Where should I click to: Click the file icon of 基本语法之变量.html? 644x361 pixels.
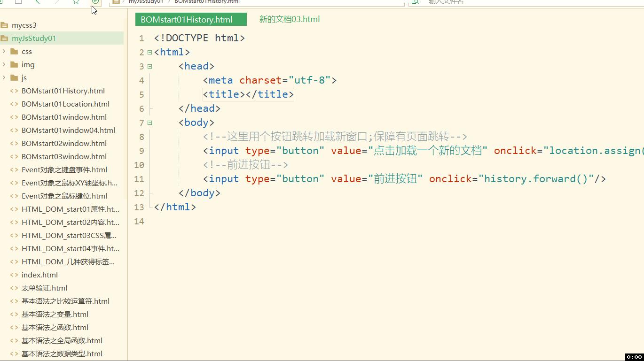click(x=14, y=315)
